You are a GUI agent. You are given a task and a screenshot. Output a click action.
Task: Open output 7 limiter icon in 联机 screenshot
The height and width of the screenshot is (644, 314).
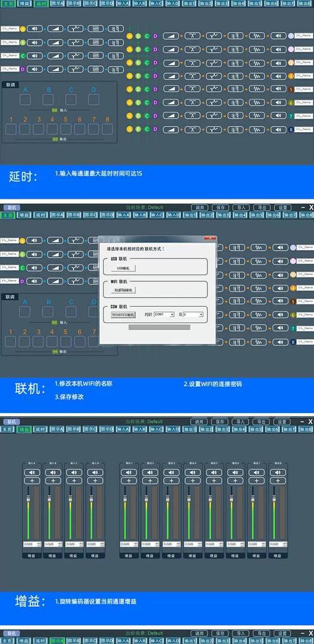pyautogui.click(x=259, y=328)
